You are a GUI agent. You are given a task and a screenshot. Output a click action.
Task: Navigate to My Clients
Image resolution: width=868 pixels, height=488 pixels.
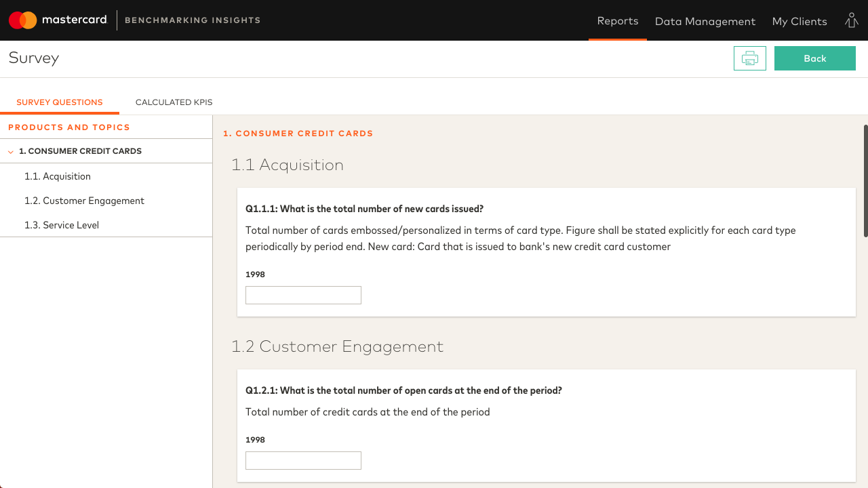pyautogui.click(x=800, y=21)
